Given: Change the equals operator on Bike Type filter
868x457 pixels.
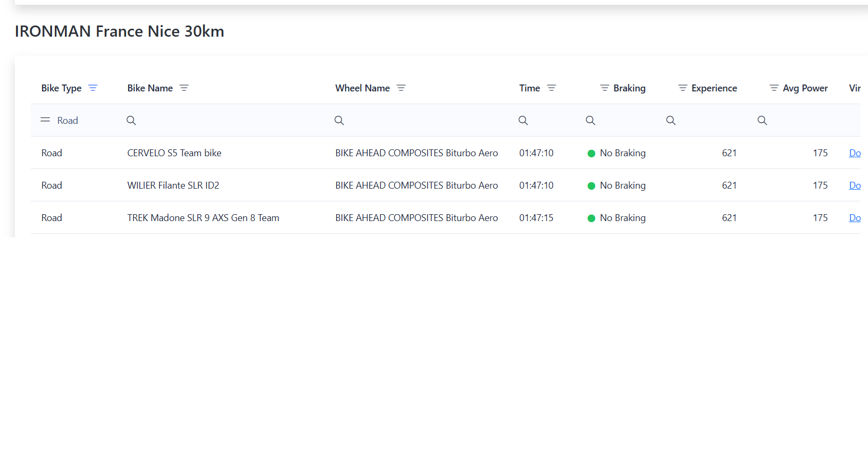Looking at the screenshot, I should pos(45,120).
